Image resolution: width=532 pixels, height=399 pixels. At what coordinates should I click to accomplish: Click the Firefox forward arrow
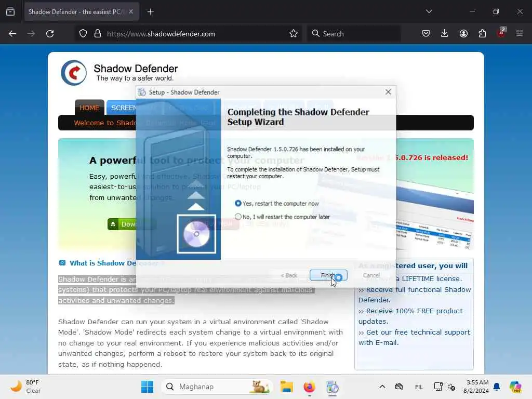coord(31,34)
